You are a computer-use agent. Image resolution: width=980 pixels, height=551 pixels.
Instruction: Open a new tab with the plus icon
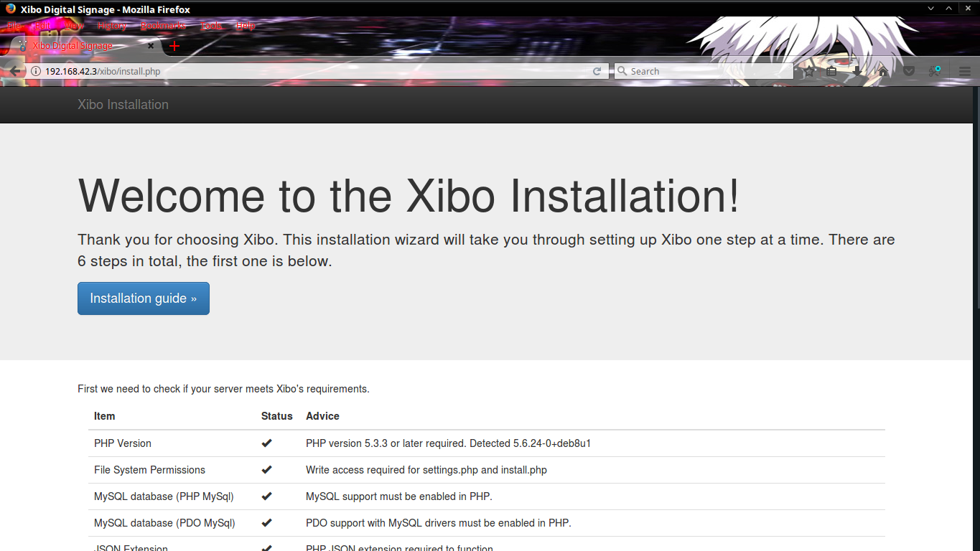click(174, 45)
